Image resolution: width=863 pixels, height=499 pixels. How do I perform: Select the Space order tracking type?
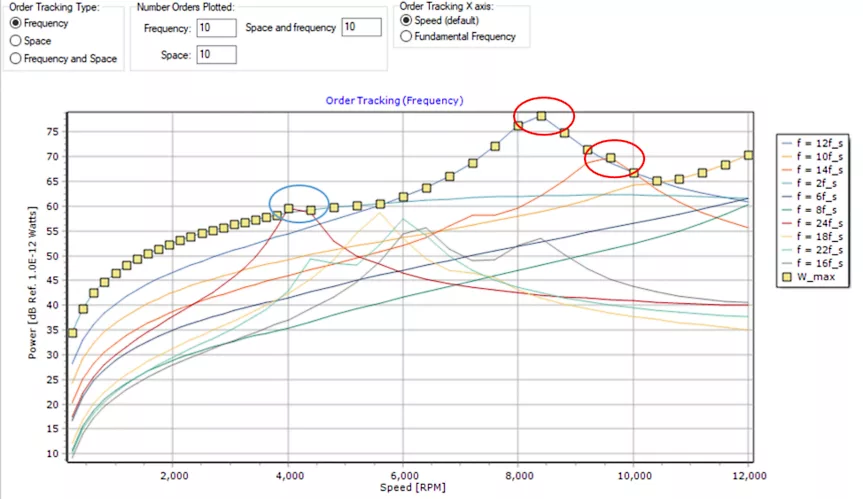pyautogui.click(x=15, y=41)
